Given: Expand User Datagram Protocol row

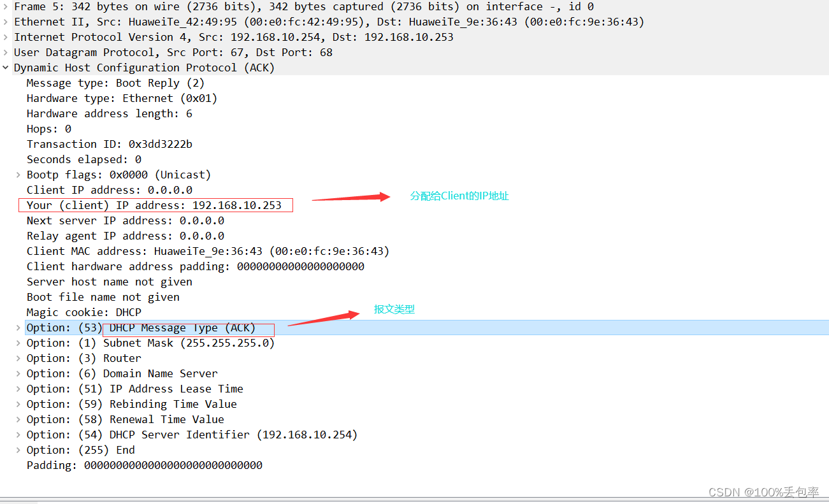Looking at the screenshot, I should click(x=6, y=53).
